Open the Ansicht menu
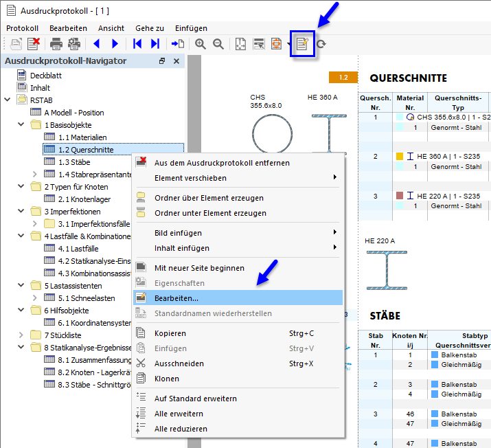This screenshot has height=448, width=491. click(111, 28)
